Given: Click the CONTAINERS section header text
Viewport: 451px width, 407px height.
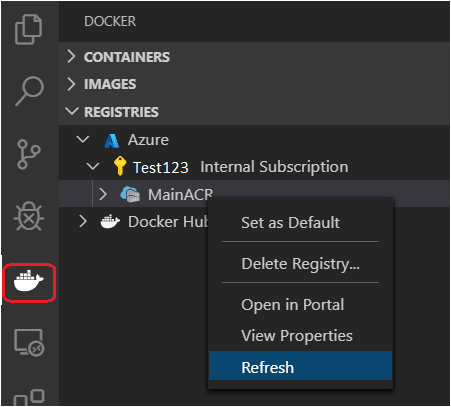Looking at the screenshot, I should tap(127, 57).
